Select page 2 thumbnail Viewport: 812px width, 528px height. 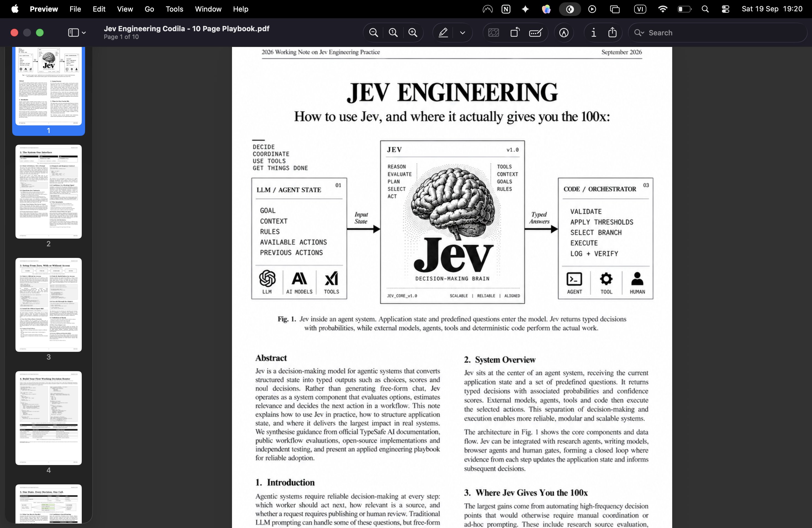[48, 192]
